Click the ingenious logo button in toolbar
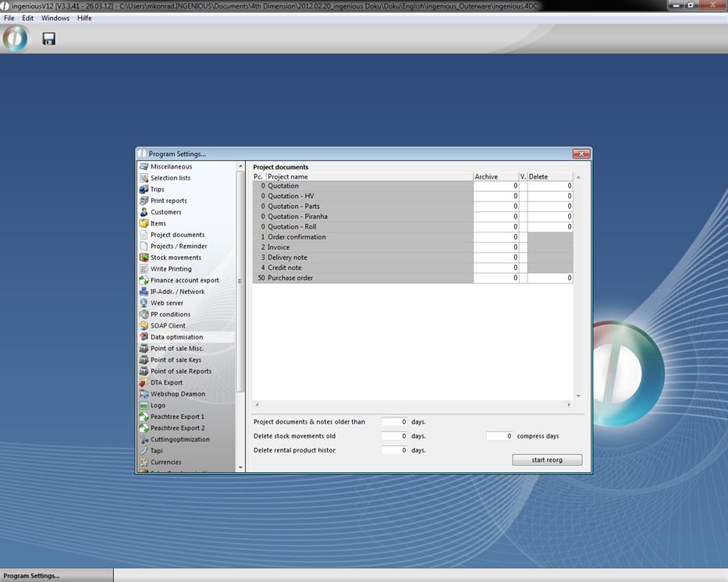This screenshot has height=582, width=728. pyautogui.click(x=16, y=38)
